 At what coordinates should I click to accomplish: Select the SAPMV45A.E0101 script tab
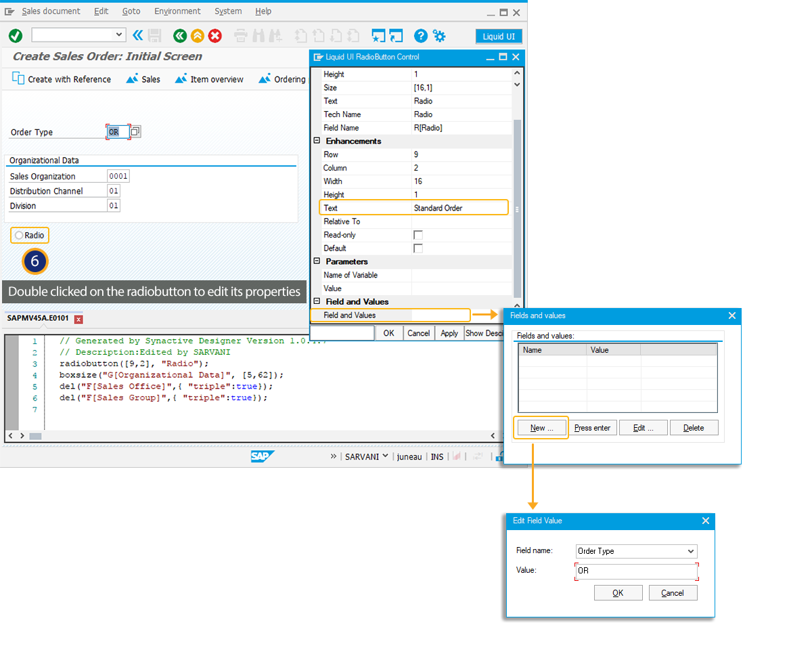pyautogui.click(x=38, y=318)
